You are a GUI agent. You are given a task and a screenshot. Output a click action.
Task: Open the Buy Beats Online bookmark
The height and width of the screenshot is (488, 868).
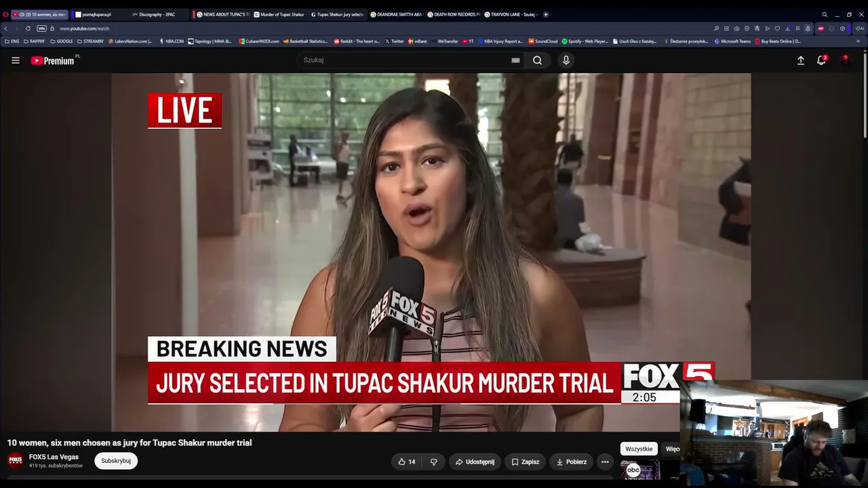[x=778, y=41]
